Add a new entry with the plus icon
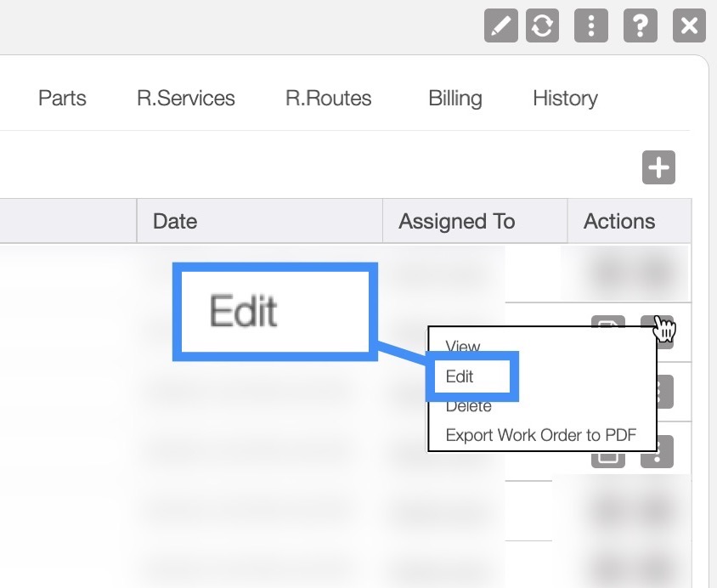The image size is (717, 588). (658, 167)
